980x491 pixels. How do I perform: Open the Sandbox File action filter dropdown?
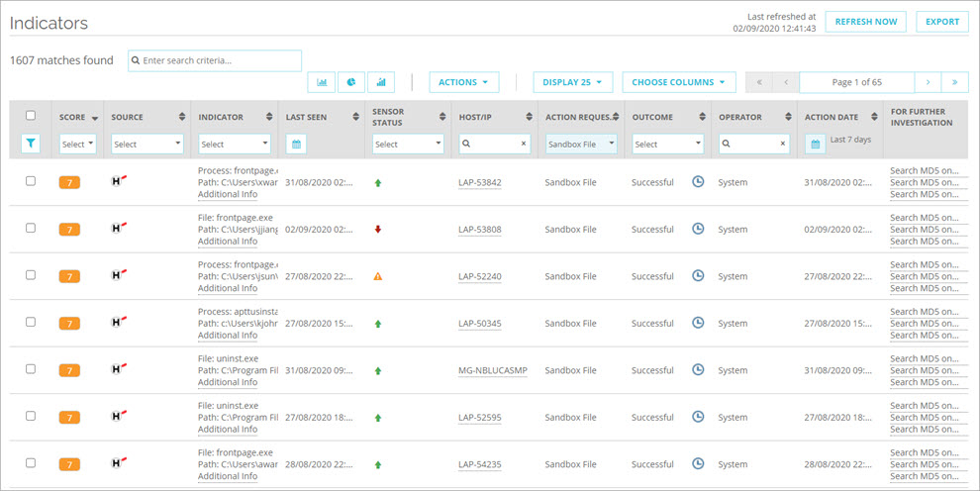[x=581, y=145]
